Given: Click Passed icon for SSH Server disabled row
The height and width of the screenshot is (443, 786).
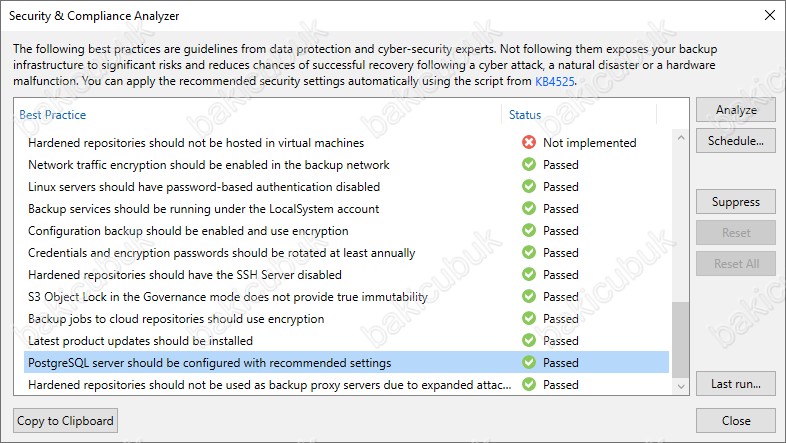Looking at the screenshot, I should pos(529,275).
